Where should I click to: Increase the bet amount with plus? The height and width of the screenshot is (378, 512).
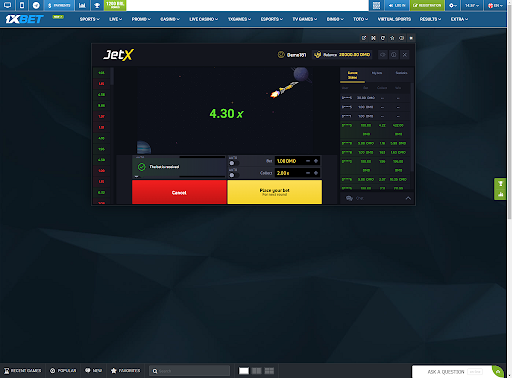click(x=316, y=161)
